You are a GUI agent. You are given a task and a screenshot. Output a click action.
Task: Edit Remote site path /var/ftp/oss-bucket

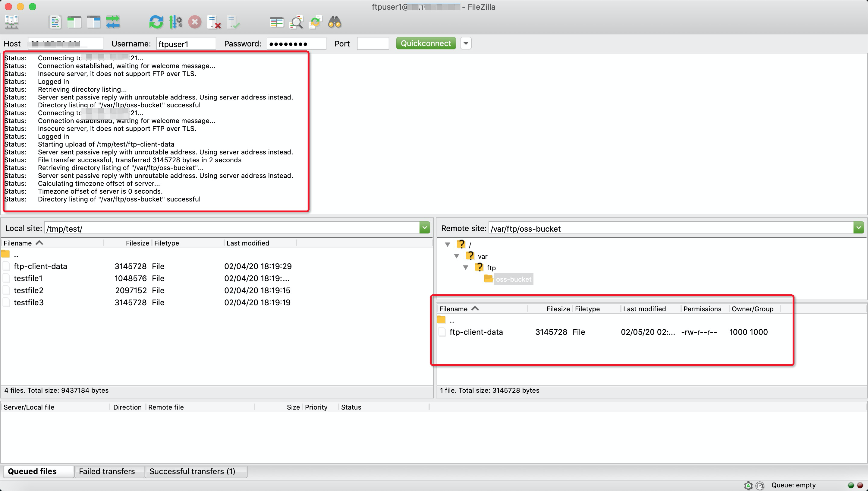[671, 228]
